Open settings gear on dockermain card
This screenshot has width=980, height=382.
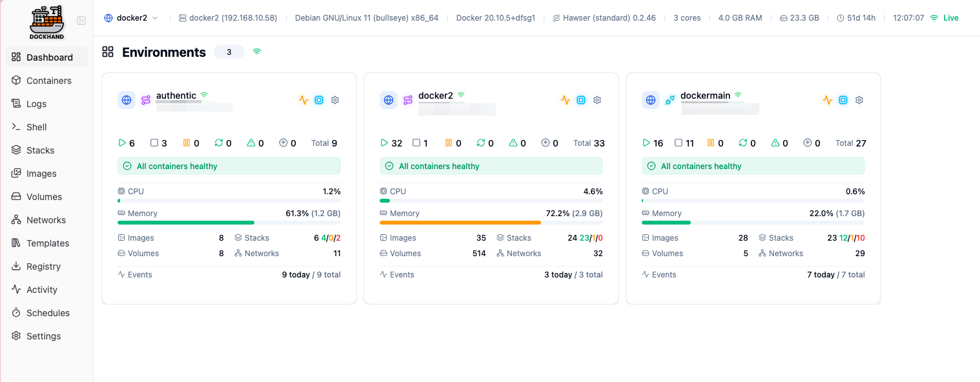859,100
